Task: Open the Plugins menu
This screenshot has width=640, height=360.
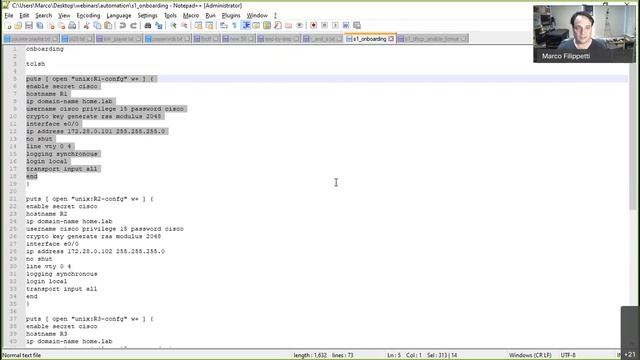Action: click(231, 16)
